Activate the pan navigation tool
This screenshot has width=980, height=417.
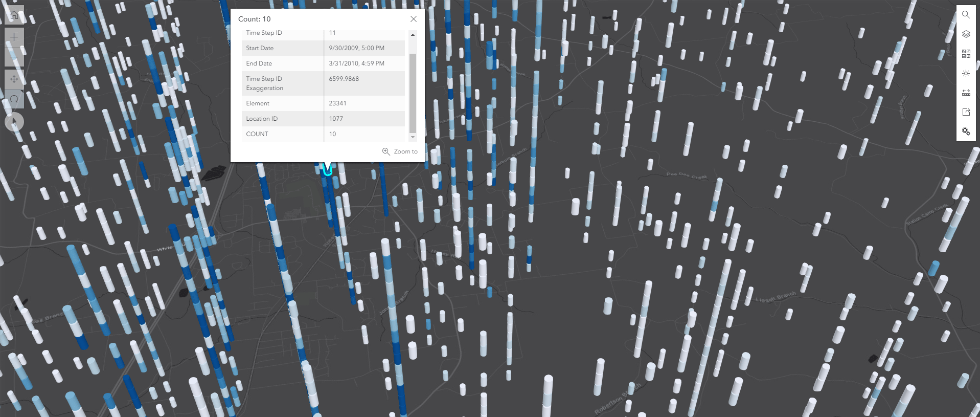pos(14,79)
